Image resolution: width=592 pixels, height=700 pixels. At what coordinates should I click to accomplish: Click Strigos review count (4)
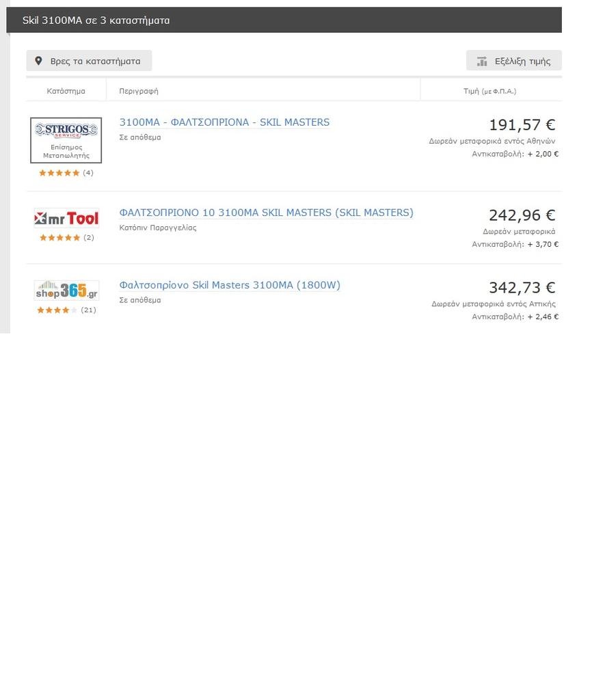(88, 173)
